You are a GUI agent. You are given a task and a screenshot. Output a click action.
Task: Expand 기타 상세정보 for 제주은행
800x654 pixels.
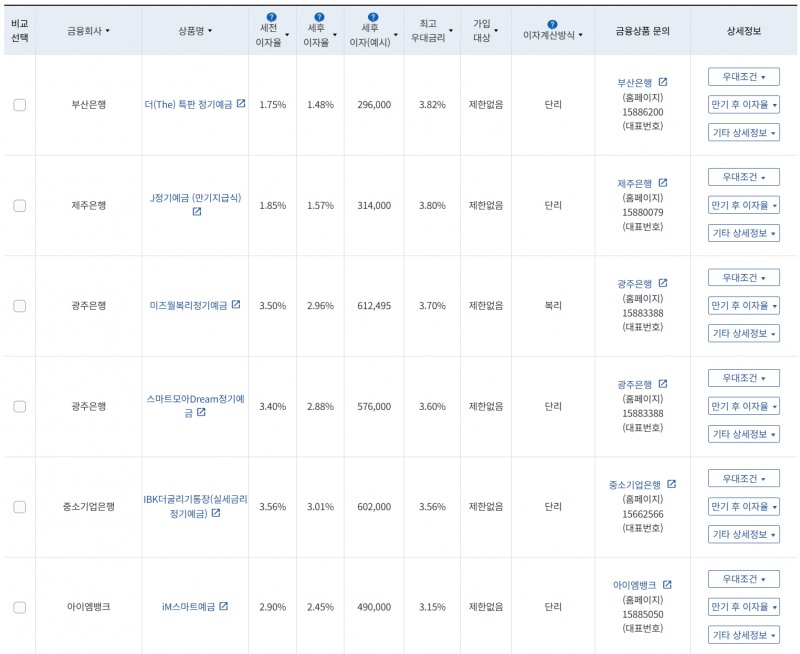[743, 233]
